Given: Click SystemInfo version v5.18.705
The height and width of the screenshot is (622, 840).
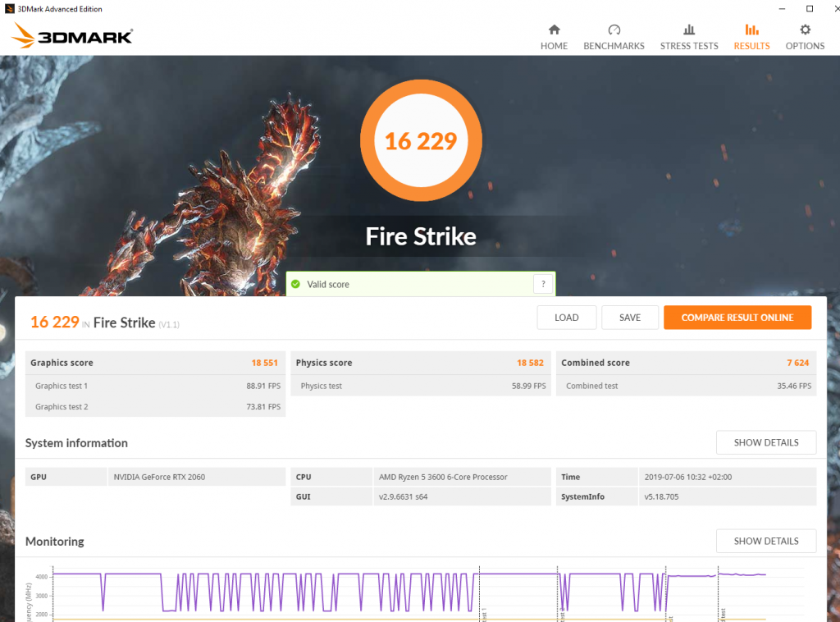Looking at the screenshot, I should [x=661, y=496].
